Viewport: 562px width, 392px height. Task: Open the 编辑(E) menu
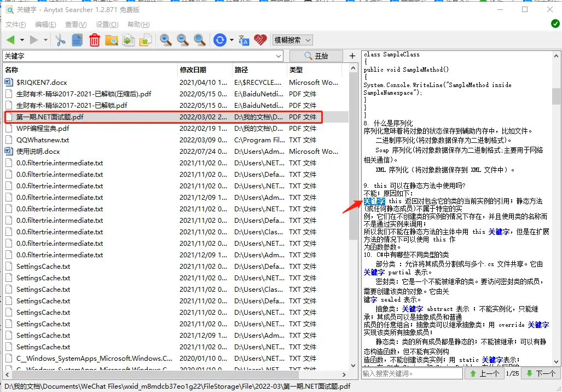45,25
